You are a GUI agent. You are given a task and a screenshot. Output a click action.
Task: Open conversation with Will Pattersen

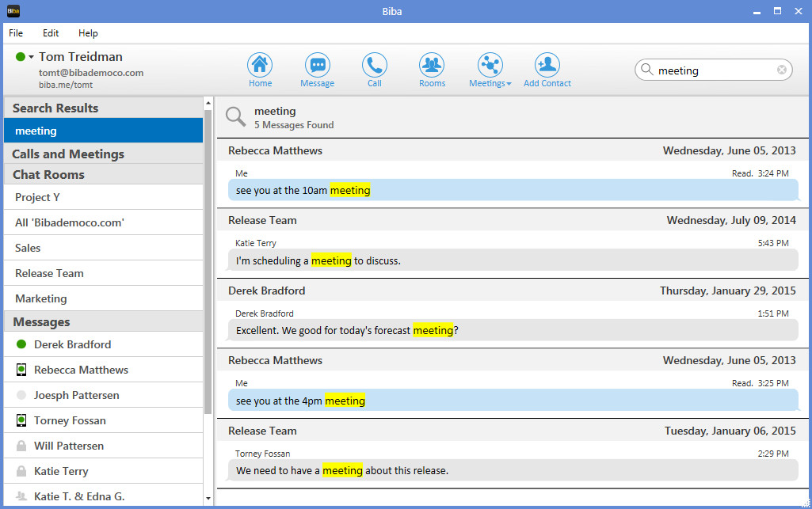click(104, 446)
